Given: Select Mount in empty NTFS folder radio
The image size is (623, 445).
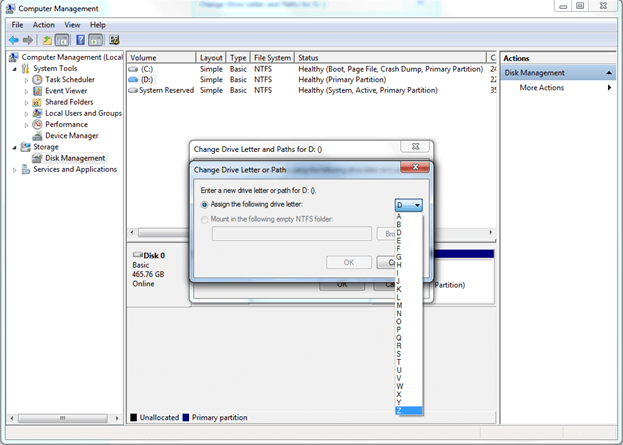Looking at the screenshot, I should tap(204, 219).
